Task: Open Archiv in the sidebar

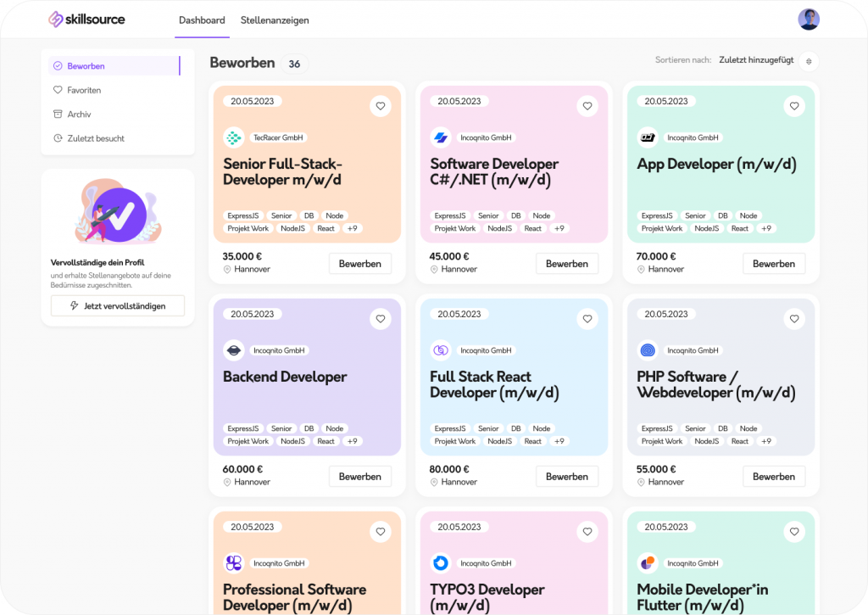Action: pyautogui.click(x=79, y=115)
